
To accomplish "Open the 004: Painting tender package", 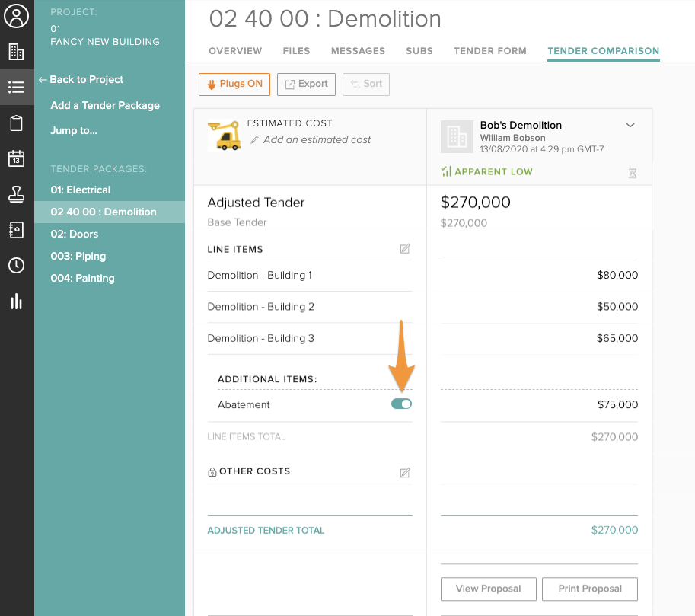I will [82, 278].
